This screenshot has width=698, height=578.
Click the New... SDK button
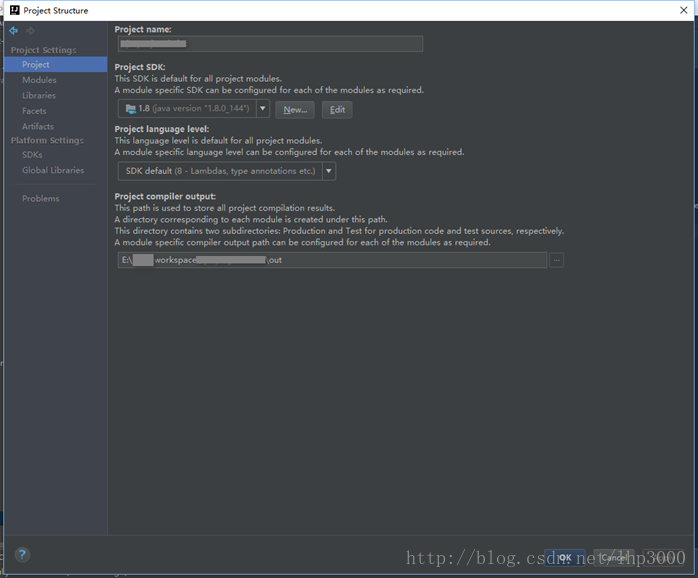pyautogui.click(x=295, y=110)
